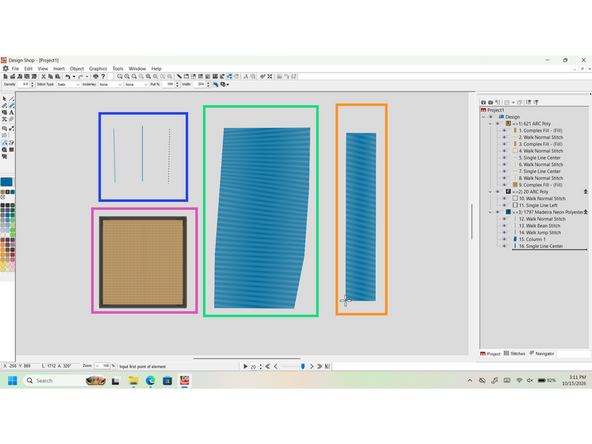The height and width of the screenshot is (444, 592).
Task: Click the tan design color swatch
Action: pyautogui.click(x=3, y=192)
